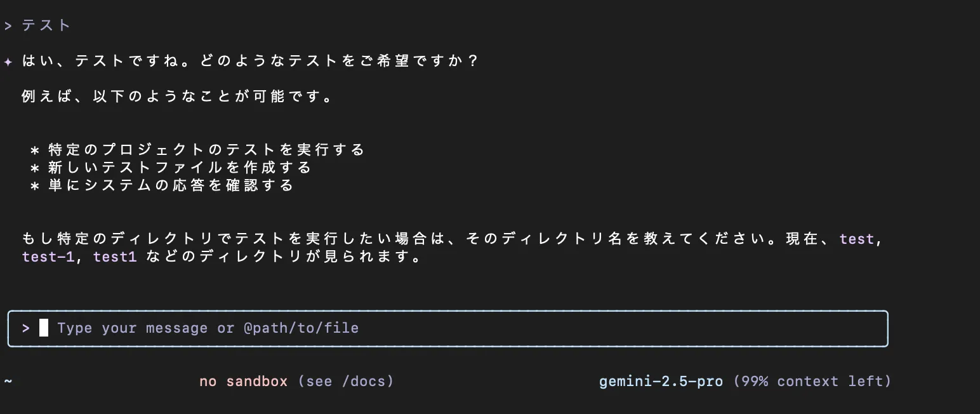Click the user prompt arrow beside テスト
Viewport: 980px width, 414px height.
pos(8,25)
